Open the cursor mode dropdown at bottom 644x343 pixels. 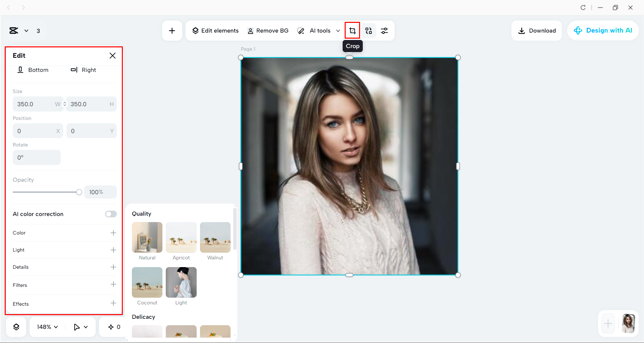(81, 327)
